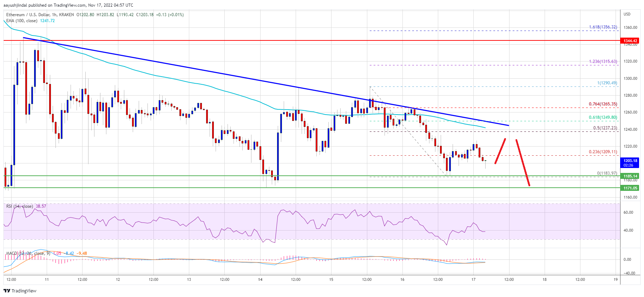Click the RSI 60.00 axis tick
The width and height of the screenshot is (644, 297).
click(629, 212)
